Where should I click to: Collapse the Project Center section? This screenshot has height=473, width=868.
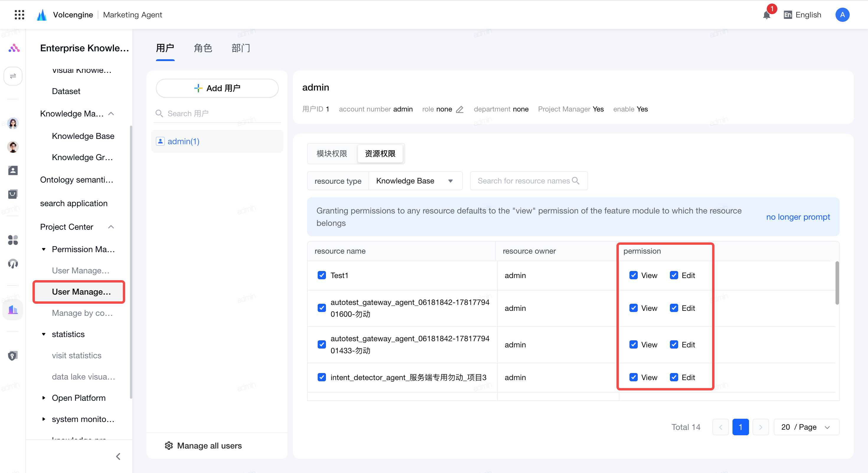[111, 227]
